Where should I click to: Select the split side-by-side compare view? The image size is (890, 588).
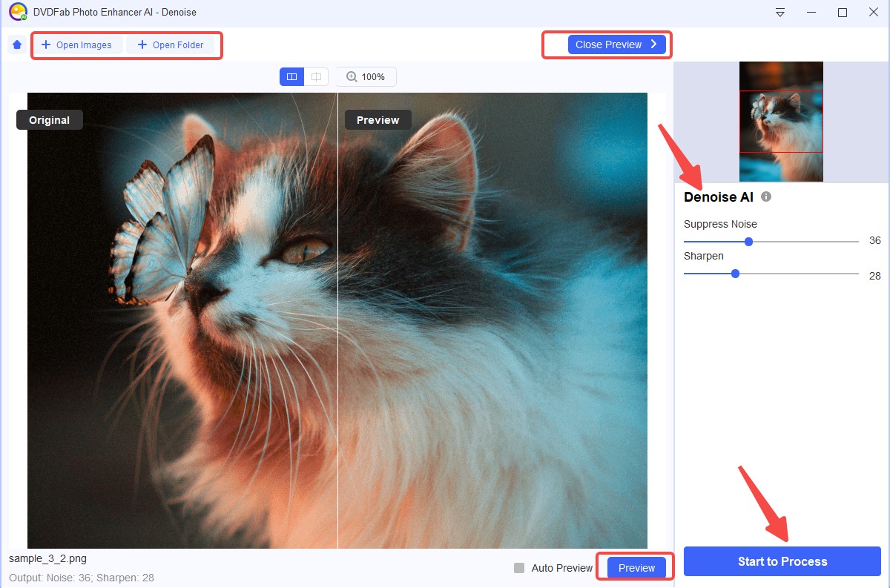click(x=292, y=76)
